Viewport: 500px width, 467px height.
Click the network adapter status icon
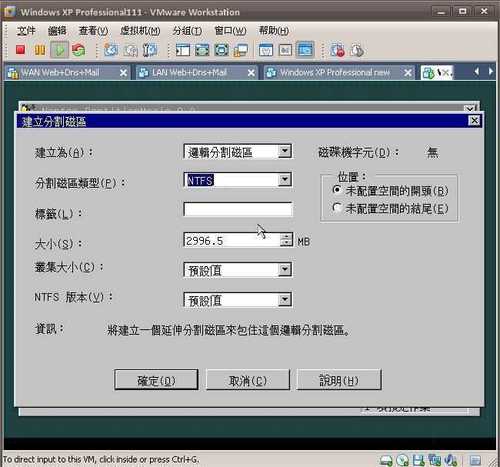435,460
